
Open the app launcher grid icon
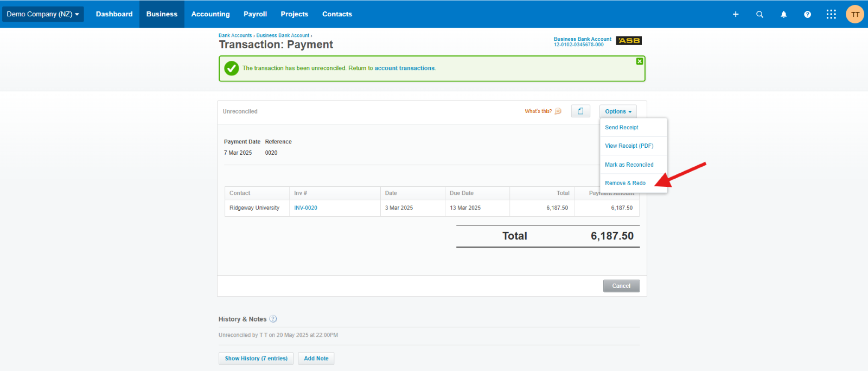click(x=831, y=14)
